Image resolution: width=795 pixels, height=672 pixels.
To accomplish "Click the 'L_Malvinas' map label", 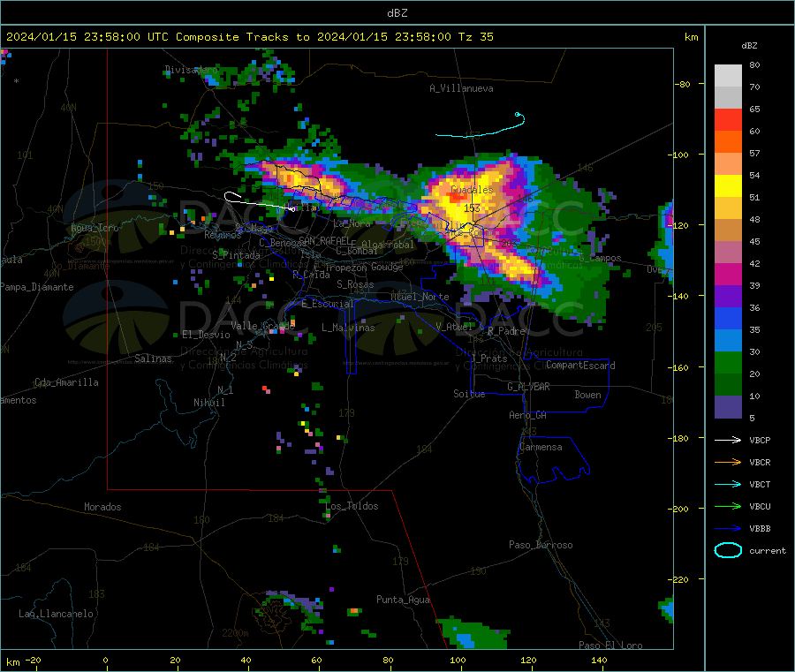I will pyautogui.click(x=348, y=328).
